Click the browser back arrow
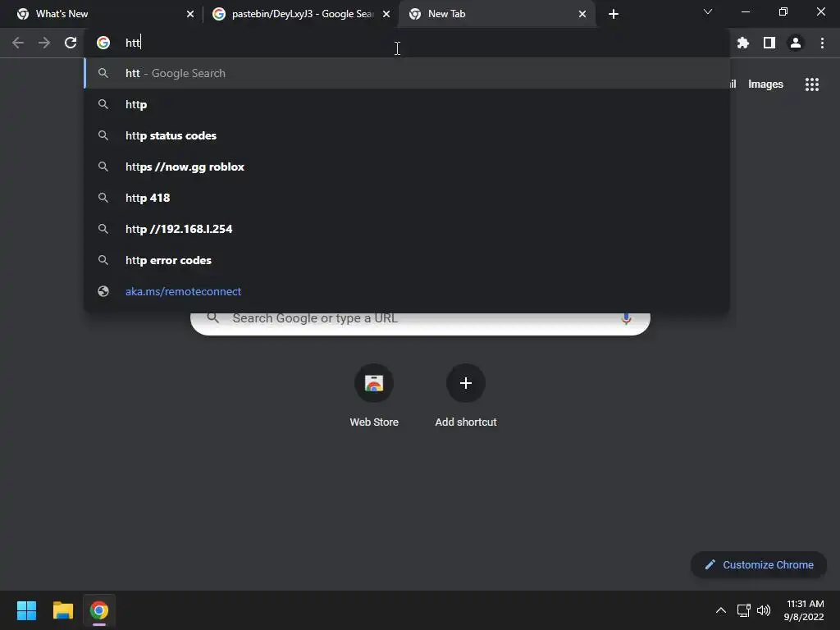This screenshot has width=840, height=630. pos(18,43)
